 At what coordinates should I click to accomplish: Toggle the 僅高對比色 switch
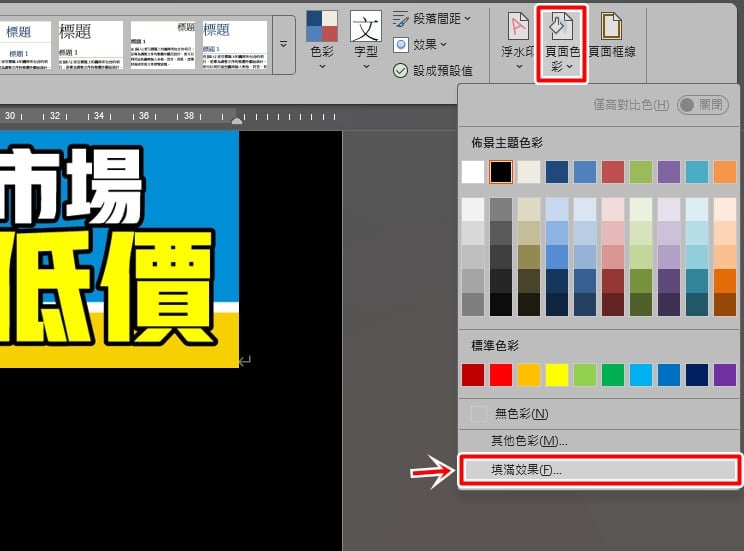click(702, 105)
